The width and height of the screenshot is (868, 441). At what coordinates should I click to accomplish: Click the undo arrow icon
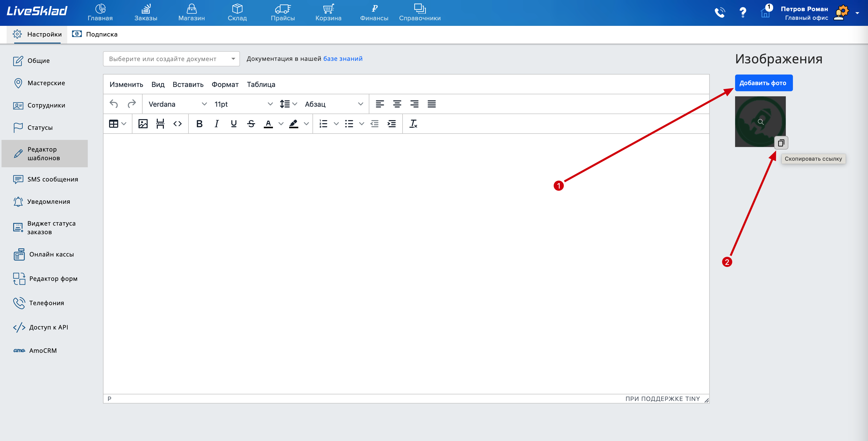point(114,104)
